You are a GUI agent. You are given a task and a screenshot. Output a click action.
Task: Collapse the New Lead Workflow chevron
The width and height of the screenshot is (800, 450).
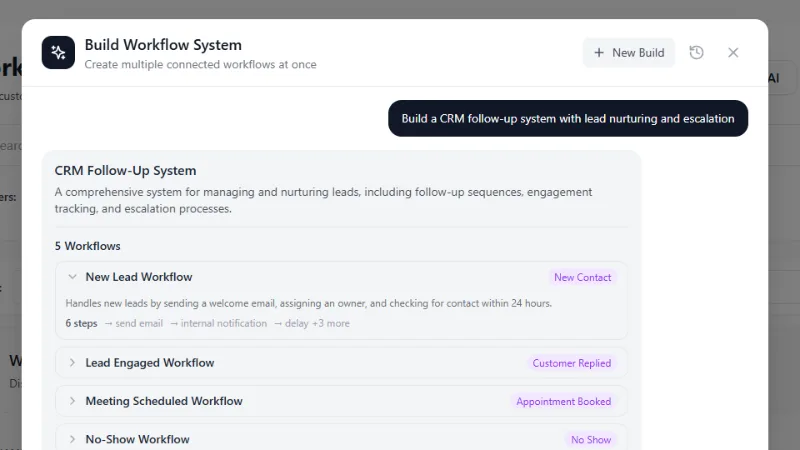coord(72,277)
